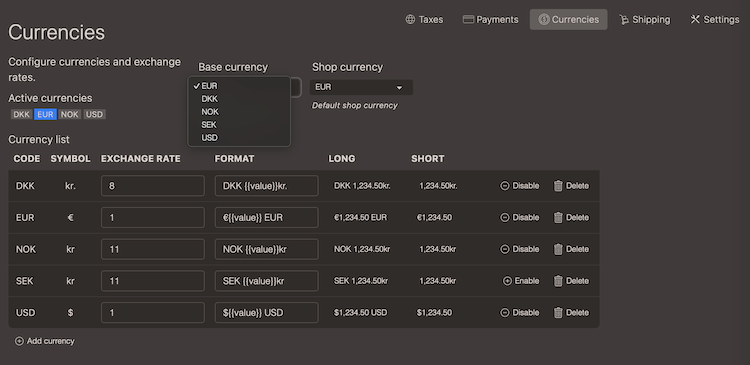
Task: Click the tools icon beside Settings
Action: [x=695, y=20]
